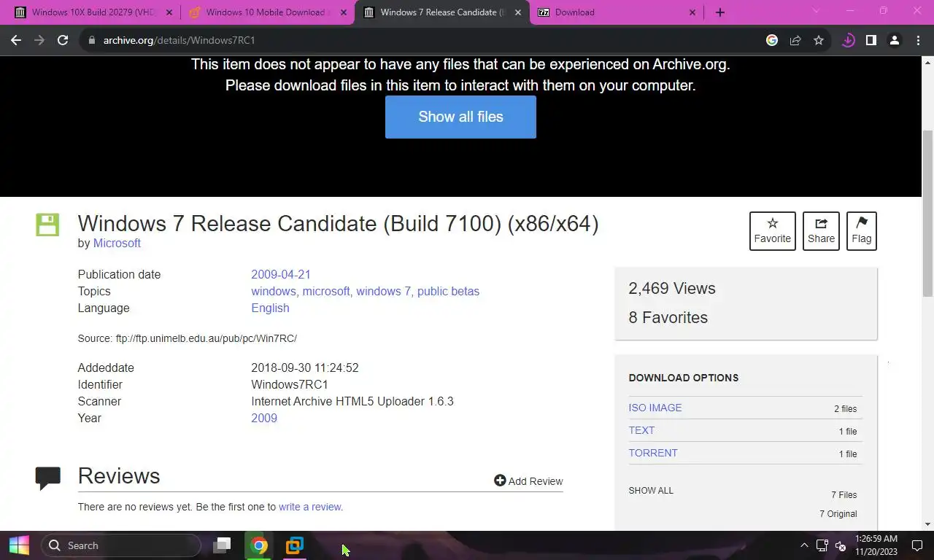Download the TORRENT file
The width and height of the screenshot is (934, 560).
pos(653,453)
